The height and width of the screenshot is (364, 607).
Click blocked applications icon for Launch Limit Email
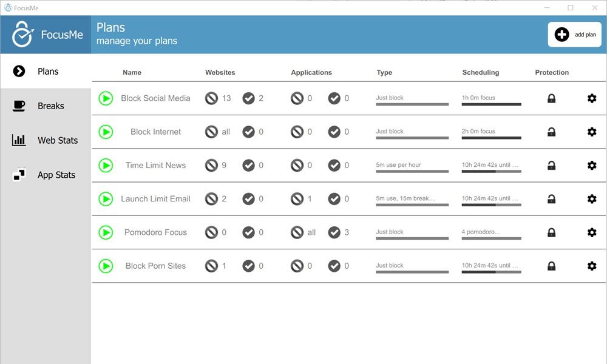click(x=297, y=199)
